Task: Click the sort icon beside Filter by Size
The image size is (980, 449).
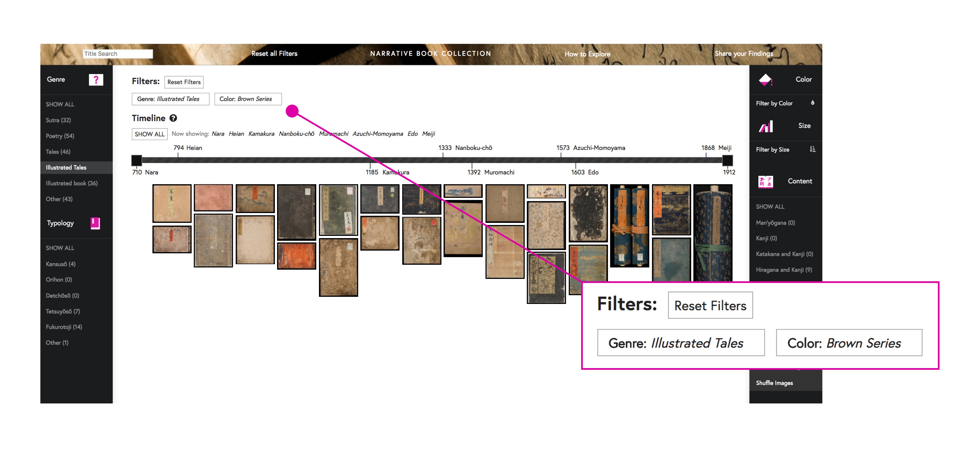Action: pyautogui.click(x=812, y=149)
